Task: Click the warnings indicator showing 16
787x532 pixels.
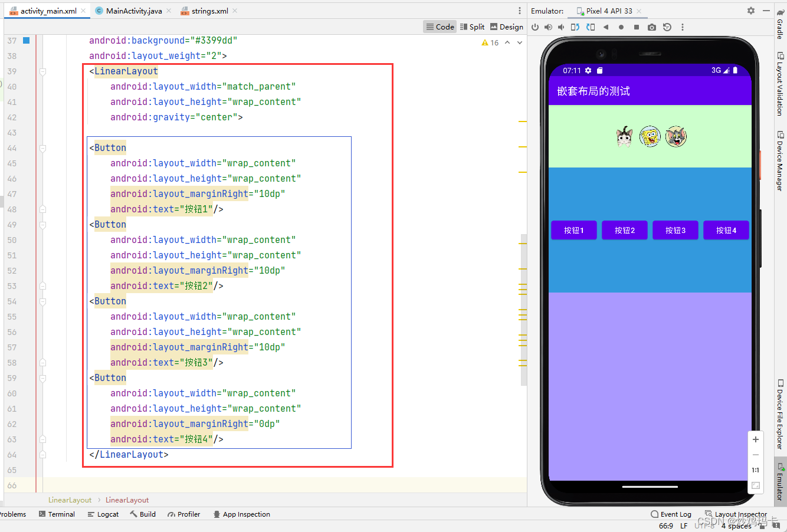Action: (490, 42)
